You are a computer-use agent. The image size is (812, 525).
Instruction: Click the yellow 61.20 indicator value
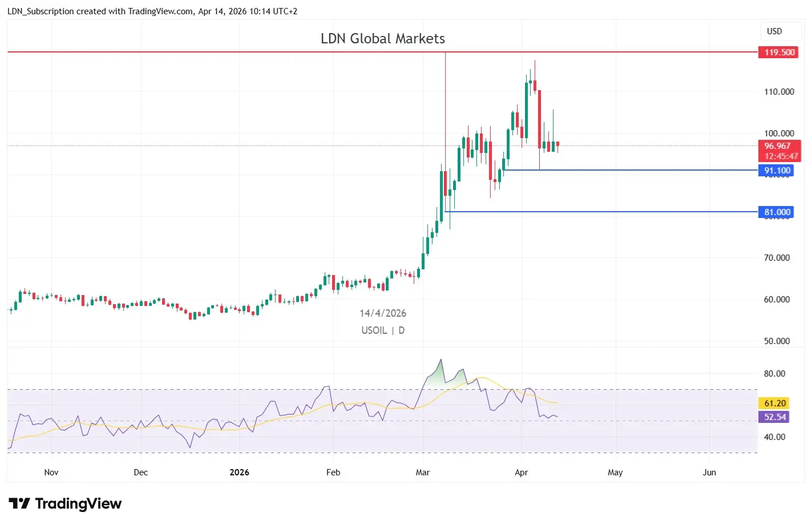(774, 403)
